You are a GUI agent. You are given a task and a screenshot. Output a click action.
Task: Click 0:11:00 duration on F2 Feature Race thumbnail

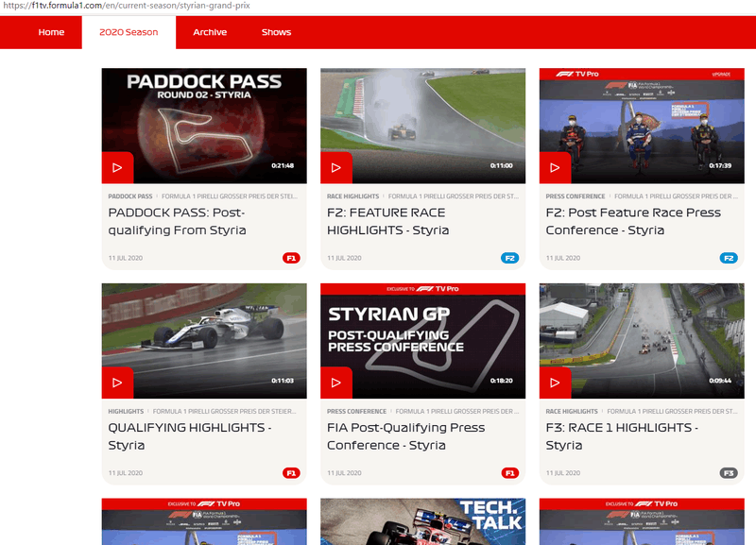click(x=502, y=165)
